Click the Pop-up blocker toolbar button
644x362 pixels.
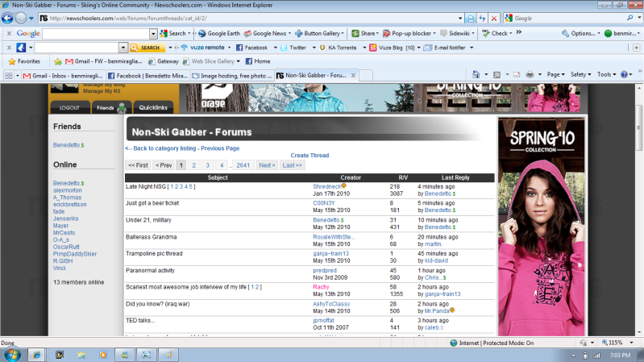[409, 33]
